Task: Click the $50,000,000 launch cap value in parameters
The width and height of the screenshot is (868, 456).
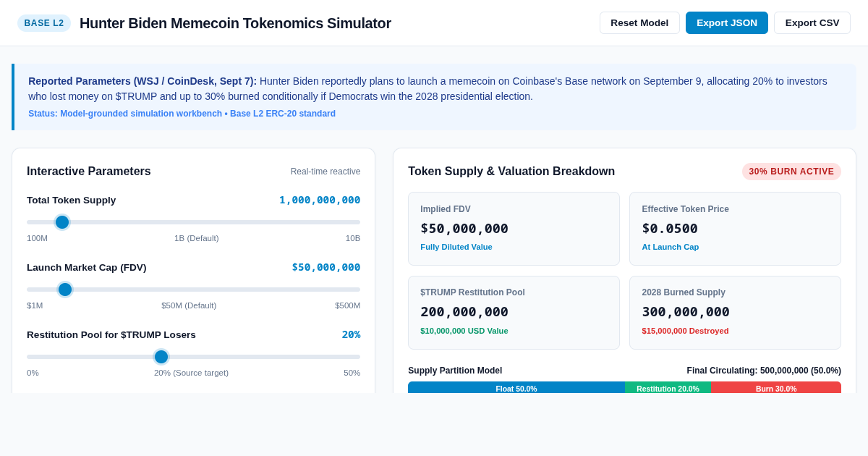Action: [x=326, y=267]
